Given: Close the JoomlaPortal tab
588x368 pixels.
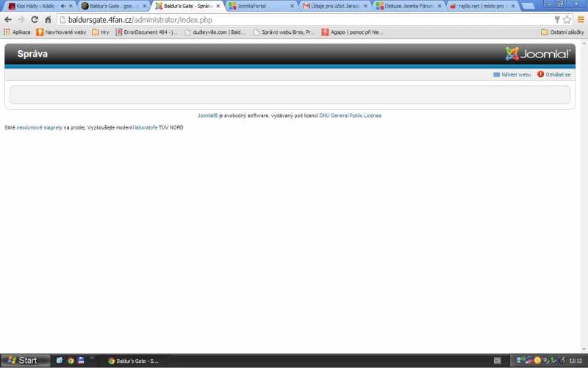Looking at the screenshot, I should click(x=292, y=6).
